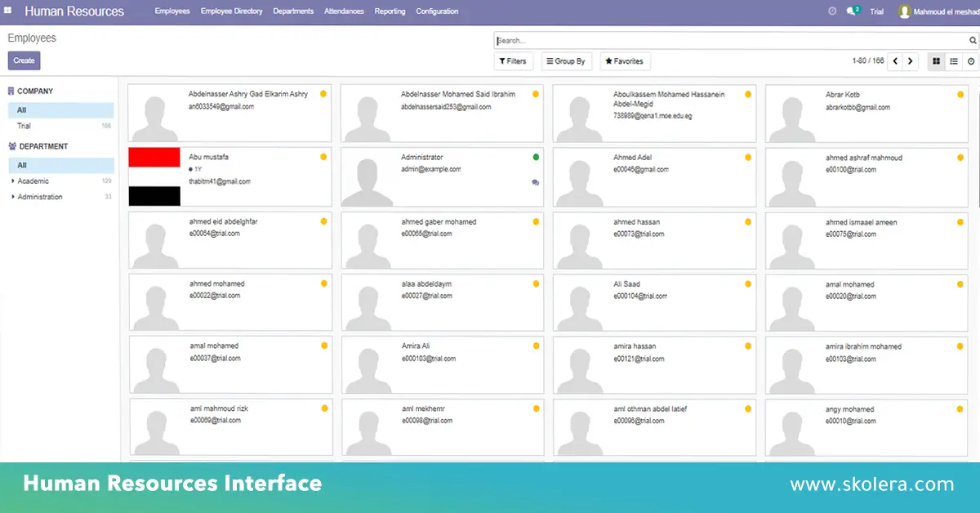Open the Filters dropdown
The height and width of the screenshot is (513, 980).
(513, 61)
